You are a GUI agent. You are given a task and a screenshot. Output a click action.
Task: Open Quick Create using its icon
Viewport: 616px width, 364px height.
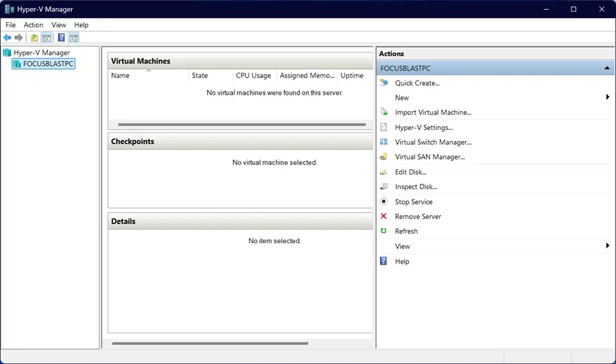pos(386,83)
